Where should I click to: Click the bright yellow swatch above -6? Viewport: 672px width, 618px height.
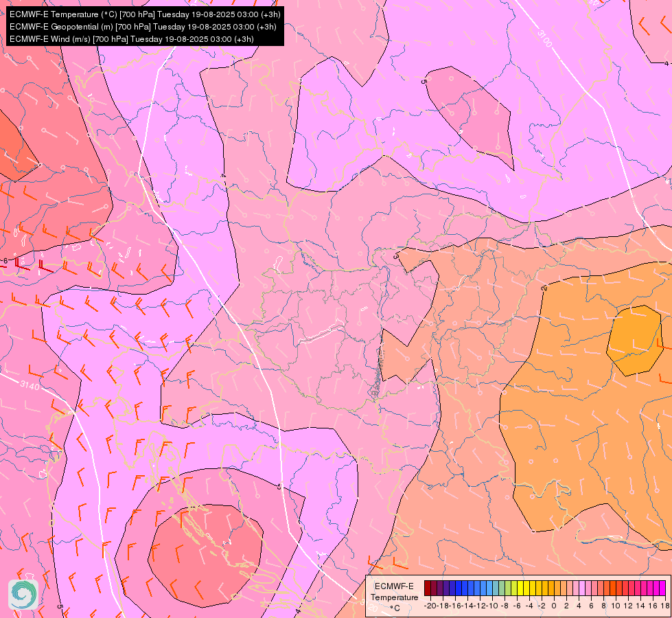520,588
